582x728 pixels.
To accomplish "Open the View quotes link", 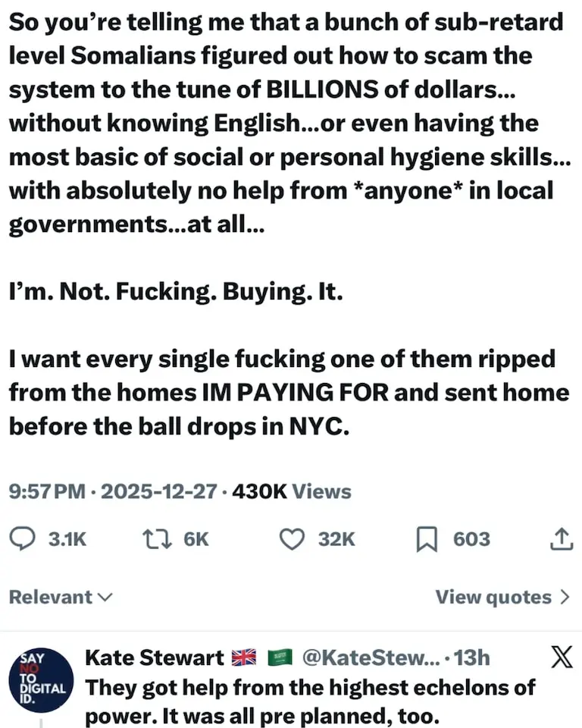I will click(493, 597).
